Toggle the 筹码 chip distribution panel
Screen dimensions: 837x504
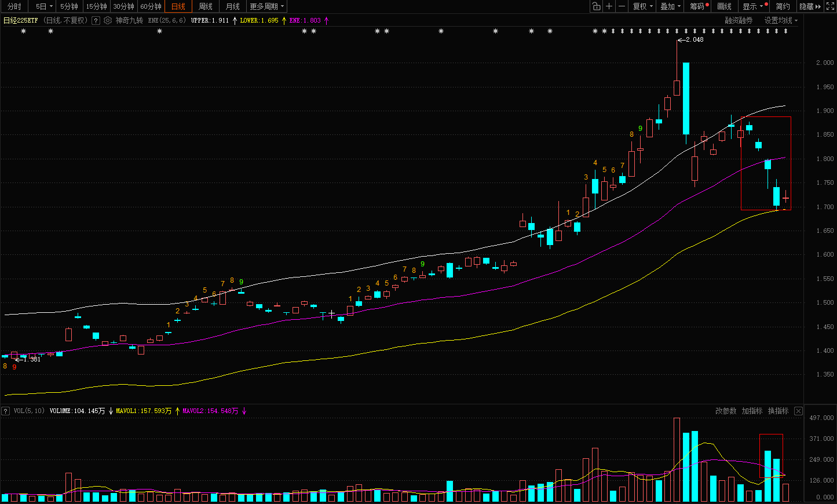[x=697, y=6]
